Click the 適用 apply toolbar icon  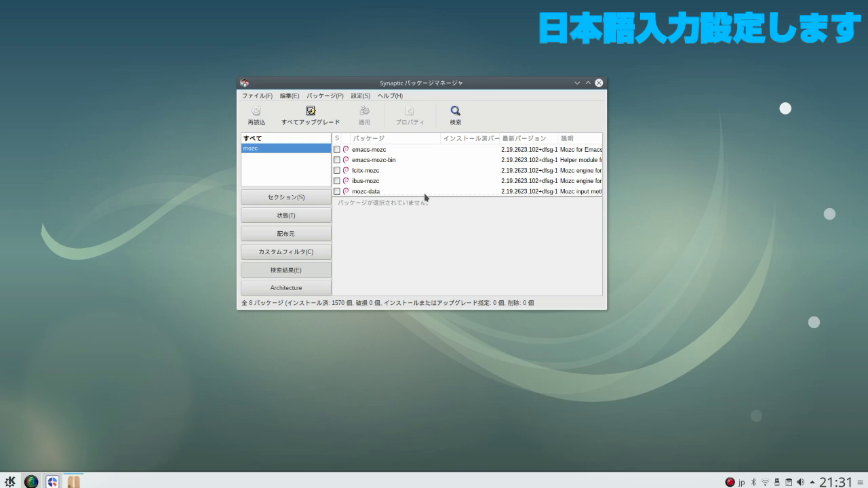[x=364, y=110]
